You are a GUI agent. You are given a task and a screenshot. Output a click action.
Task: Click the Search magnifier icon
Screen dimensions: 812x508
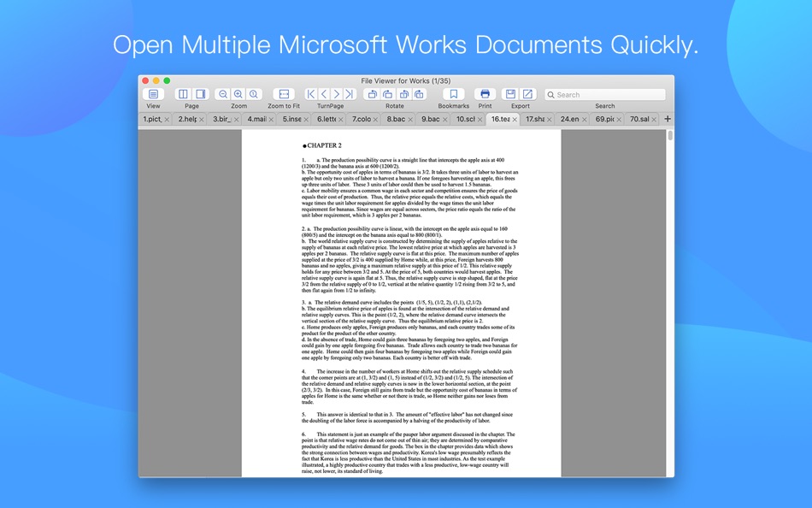pyautogui.click(x=551, y=95)
